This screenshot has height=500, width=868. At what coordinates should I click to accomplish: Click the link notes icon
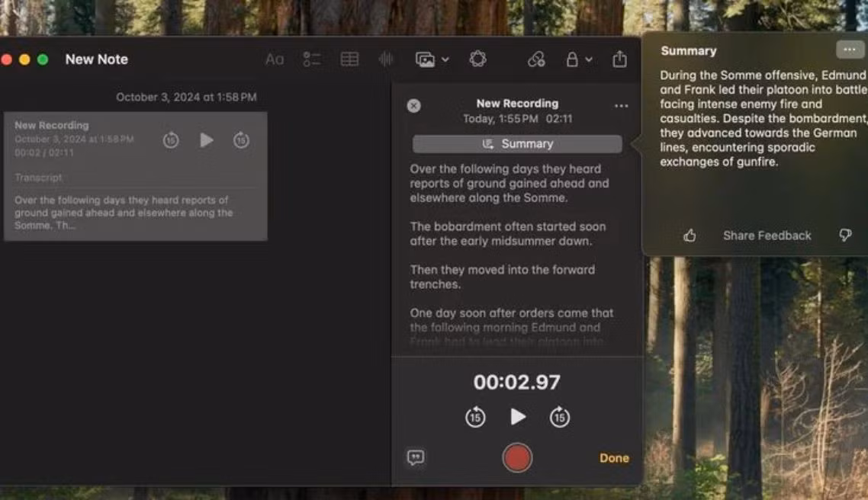(536, 59)
